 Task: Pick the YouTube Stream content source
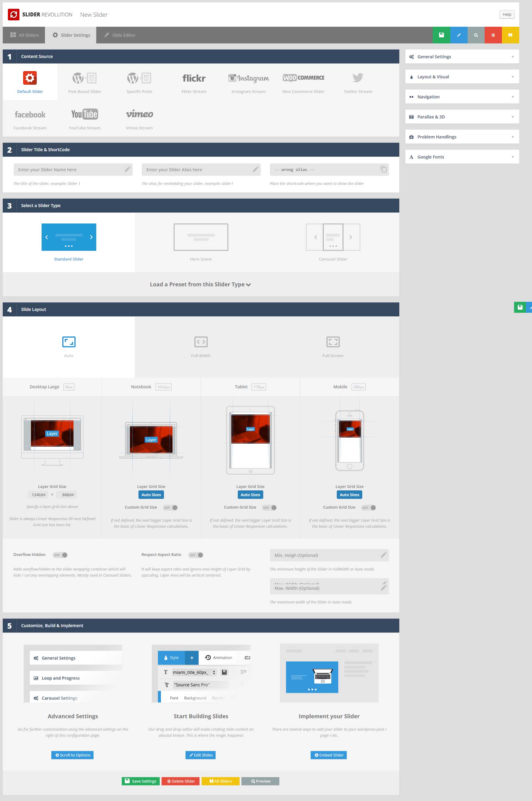84,118
